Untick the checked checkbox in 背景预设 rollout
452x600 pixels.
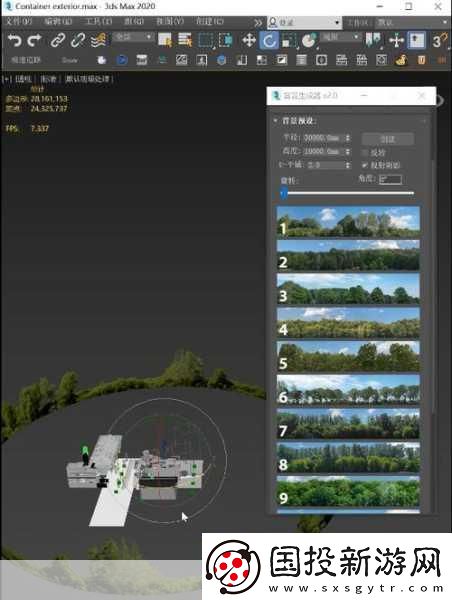pos(364,165)
